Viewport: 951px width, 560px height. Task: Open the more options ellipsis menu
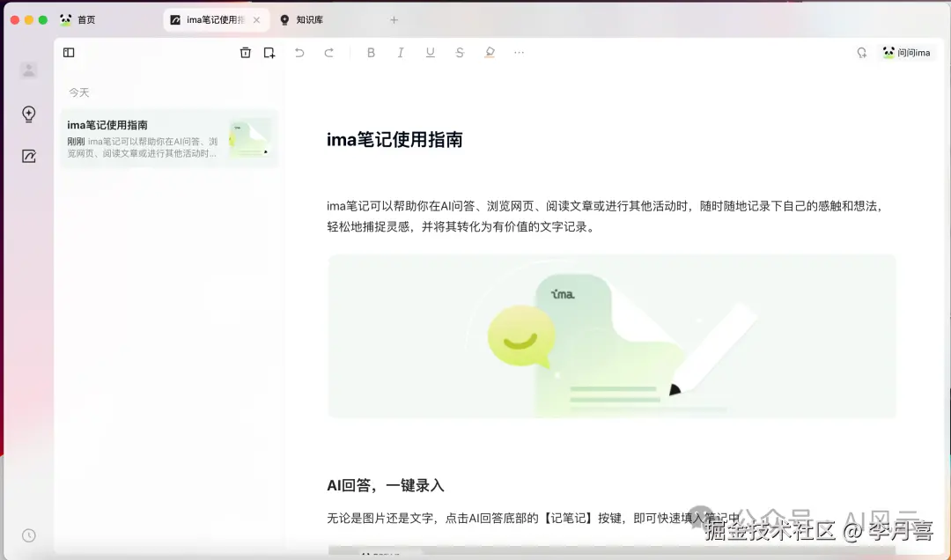coord(519,52)
